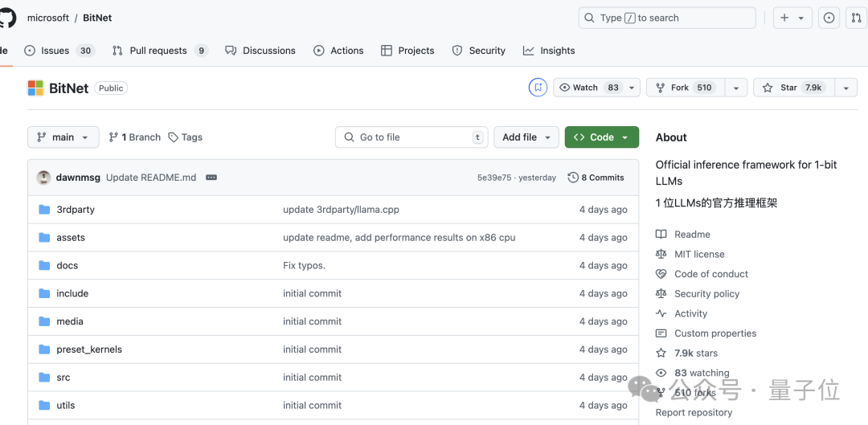Open the 8 Commits history

(x=596, y=178)
